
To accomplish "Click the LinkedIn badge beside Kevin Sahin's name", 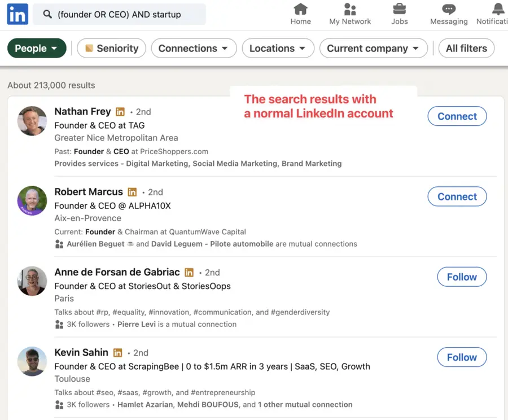I will 117,352.
